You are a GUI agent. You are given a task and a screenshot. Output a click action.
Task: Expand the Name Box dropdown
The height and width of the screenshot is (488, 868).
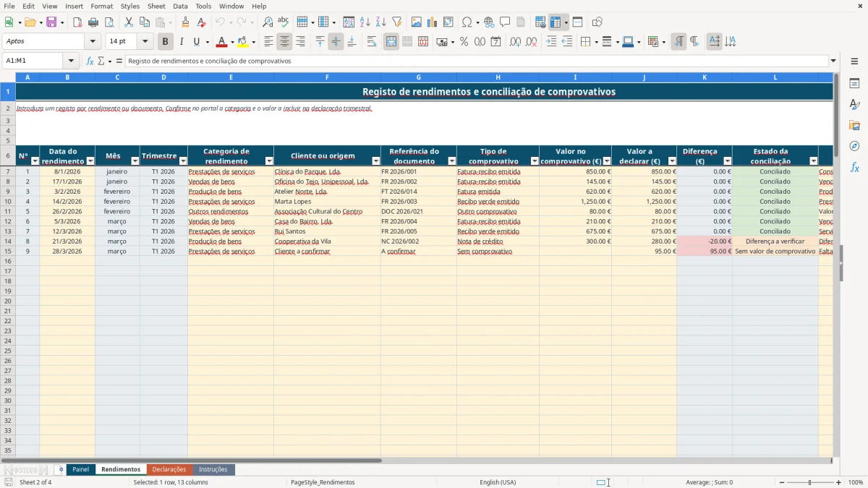(71, 61)
